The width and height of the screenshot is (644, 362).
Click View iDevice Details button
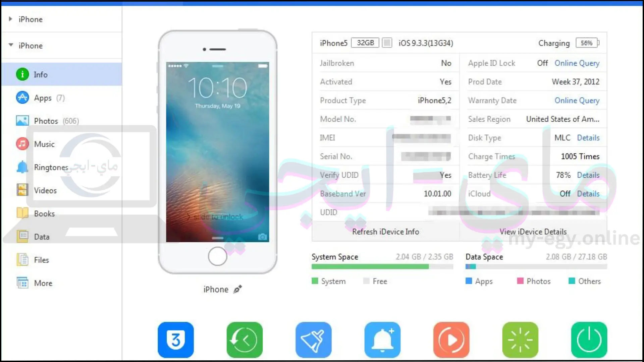pyautogui.click(x=533, y=231)
